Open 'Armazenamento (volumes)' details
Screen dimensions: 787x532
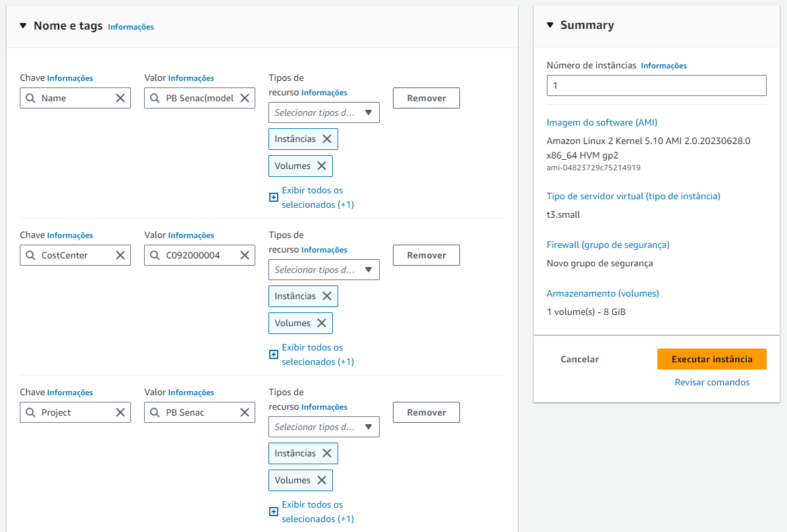coord(602,293)
